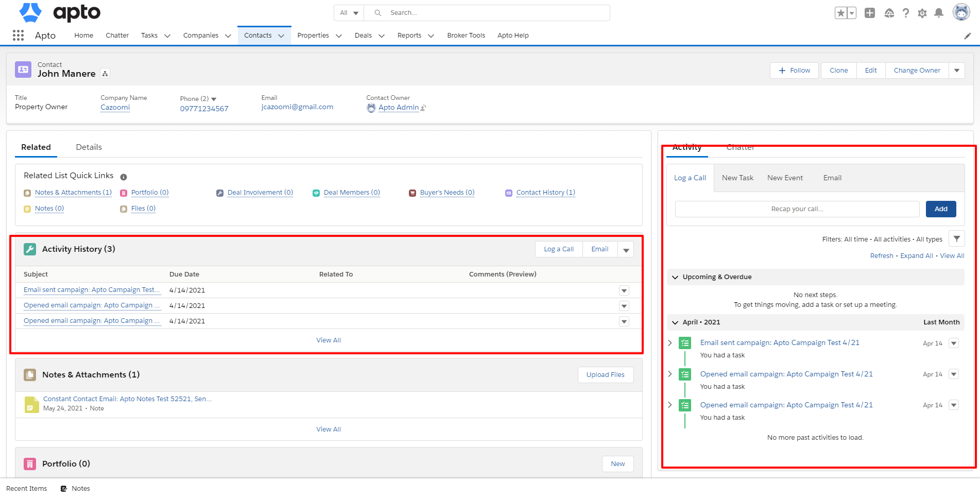Expand the Email sent campaign timeline item

click(x=670, y=343)
